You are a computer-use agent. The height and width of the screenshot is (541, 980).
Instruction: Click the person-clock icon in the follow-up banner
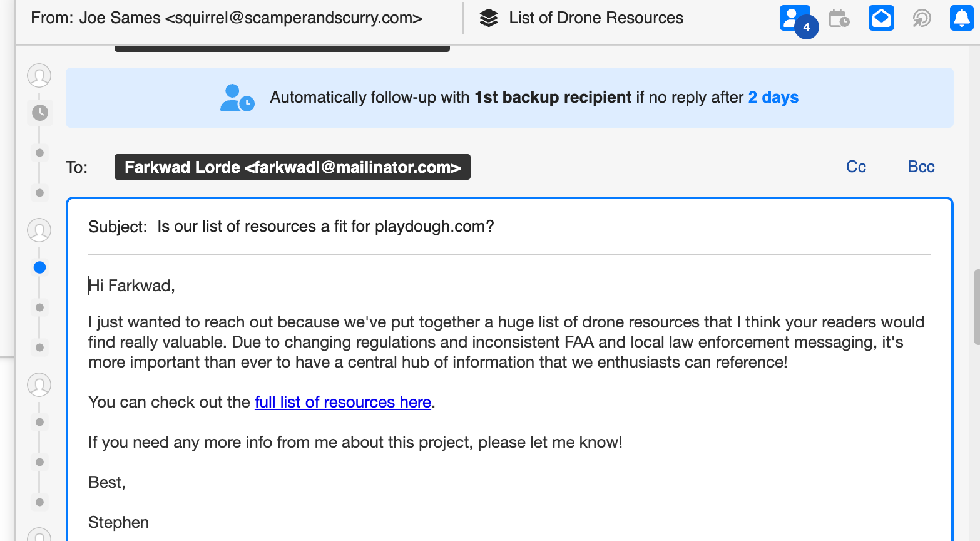pos(237,98)
